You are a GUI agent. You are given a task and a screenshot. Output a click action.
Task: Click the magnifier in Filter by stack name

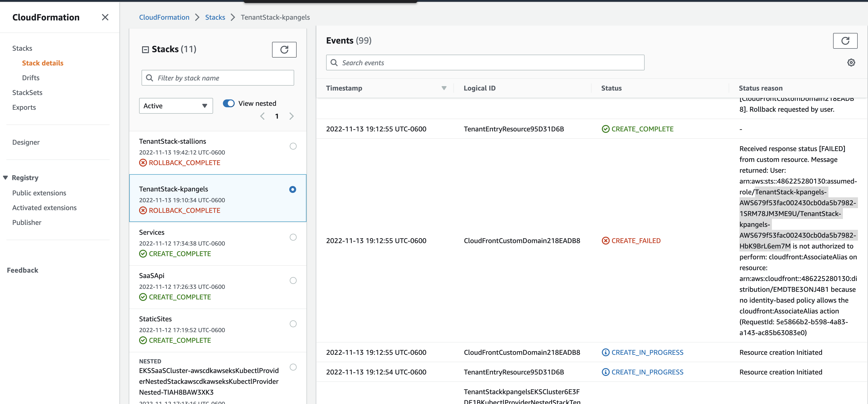pyautogui.click(x=150, y=78)
